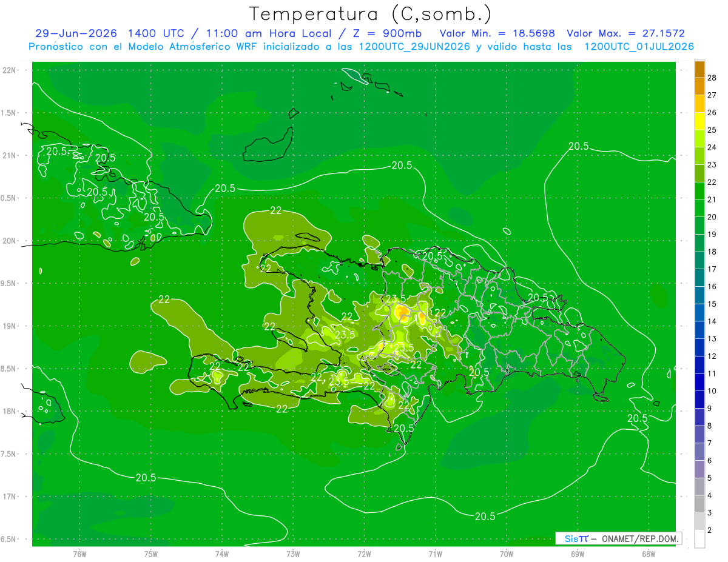Click the purple swatch between 5 and 6
This screenshot has height=562, width=728.
pos(699,469)
